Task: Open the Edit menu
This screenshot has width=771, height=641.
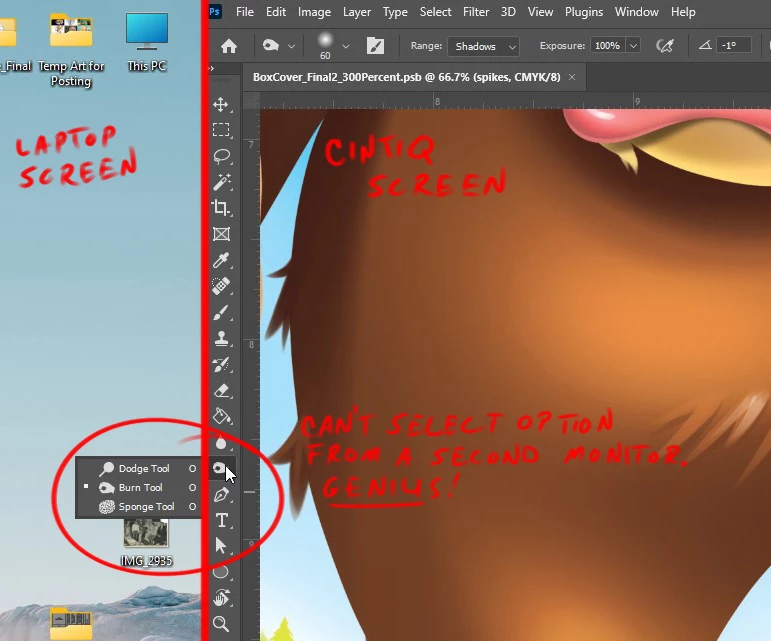Action: (x=276, y=12)
